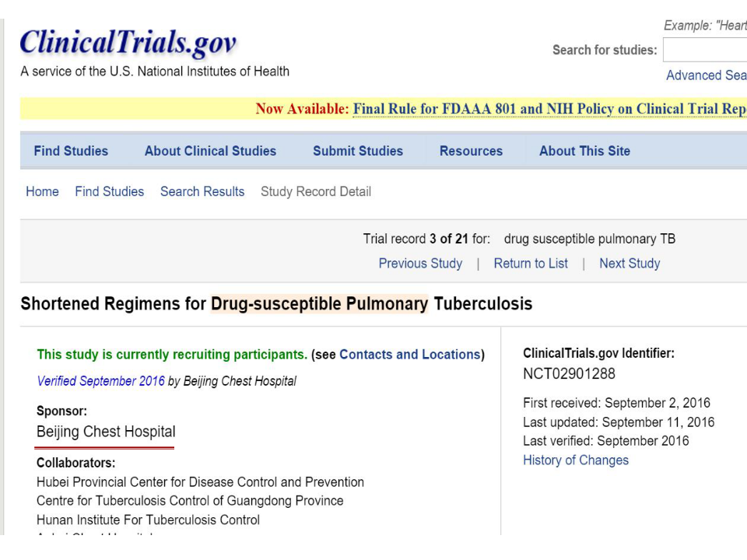This screenshot has width=747, height=560.
Task: Open the Advanced Search link
Action: pyautogui.click(x=706, y=75)
